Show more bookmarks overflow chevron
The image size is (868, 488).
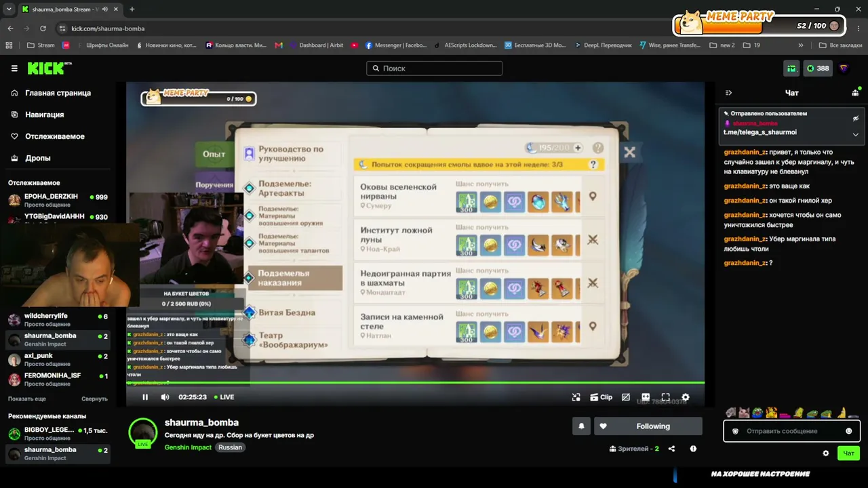click(x=801, y=45)
